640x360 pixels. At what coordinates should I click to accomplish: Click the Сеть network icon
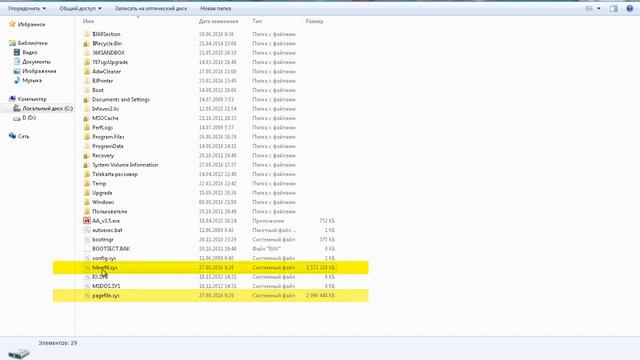12,136
